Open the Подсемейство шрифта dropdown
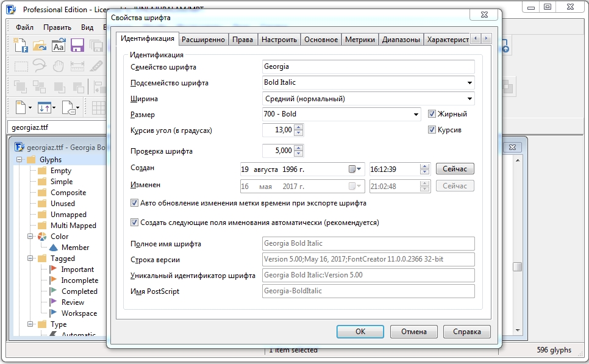The height and width of the screenshot is (364, 589). coord(469,83)
